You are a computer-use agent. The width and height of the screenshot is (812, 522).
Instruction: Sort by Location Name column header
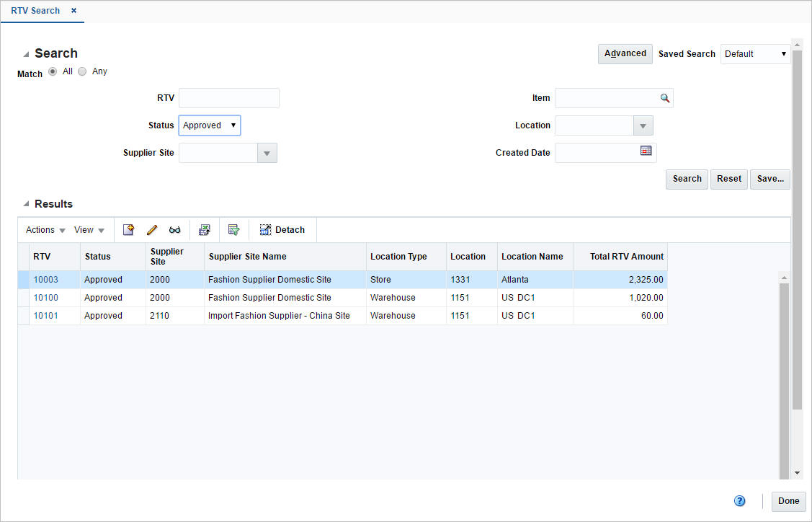(535, 257)
